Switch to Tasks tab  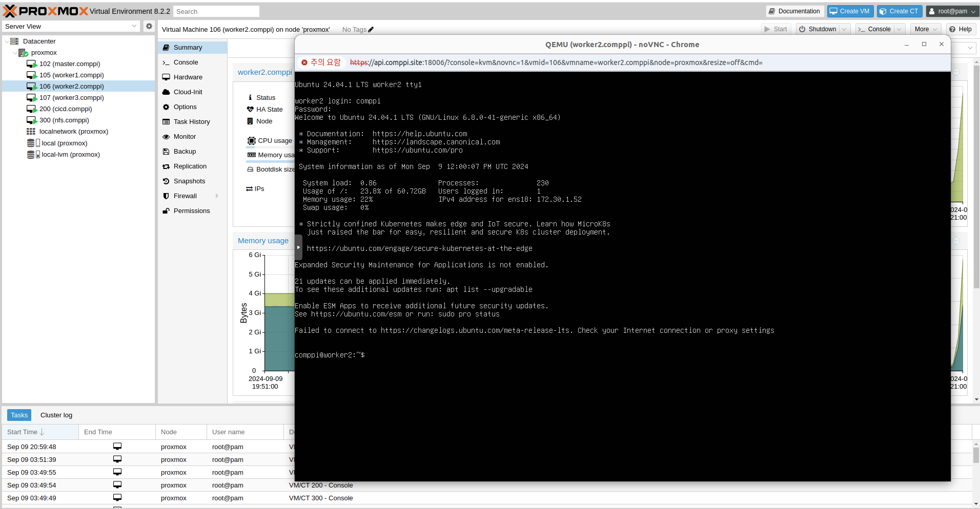[19, 415]
